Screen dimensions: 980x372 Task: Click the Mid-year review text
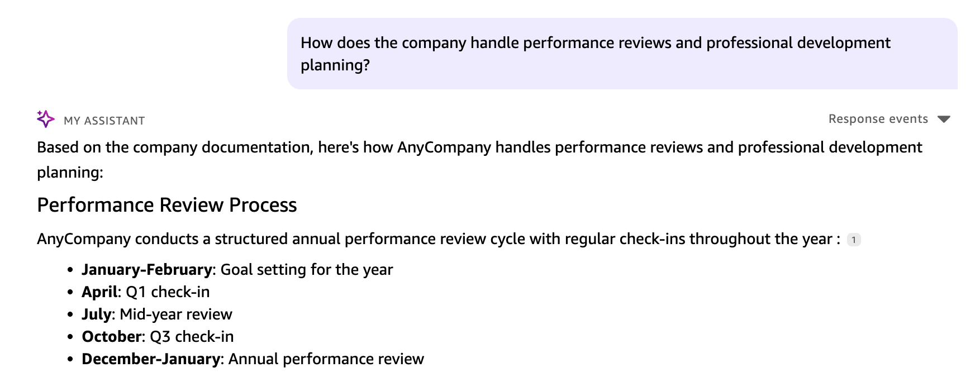pos(176,314)
